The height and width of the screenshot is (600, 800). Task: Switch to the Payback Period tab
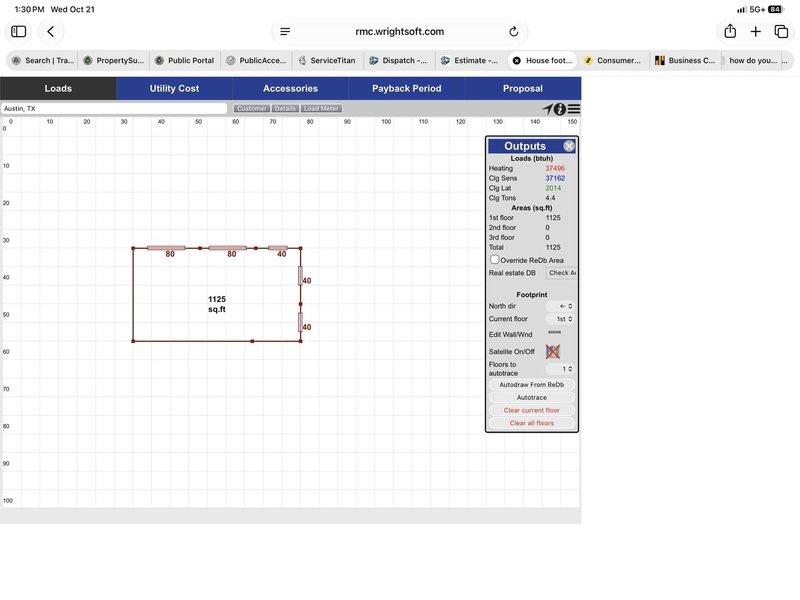click(x=407, y=88)
